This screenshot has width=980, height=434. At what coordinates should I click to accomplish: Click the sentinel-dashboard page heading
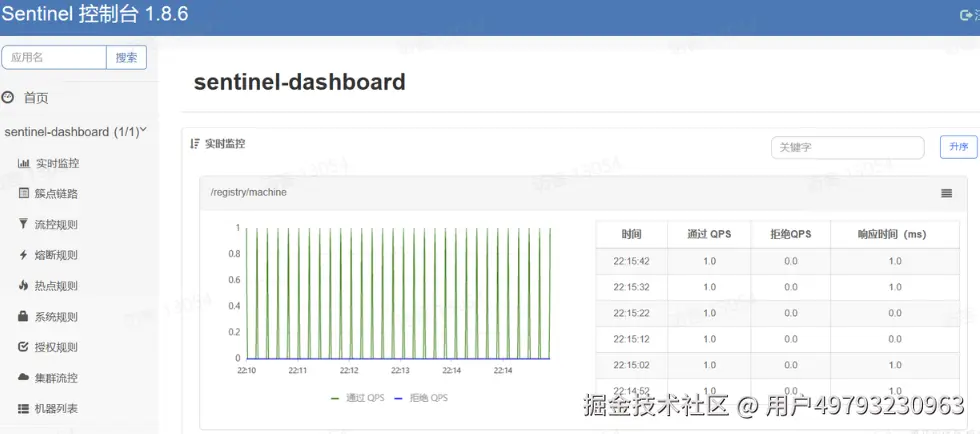point(299,82)
